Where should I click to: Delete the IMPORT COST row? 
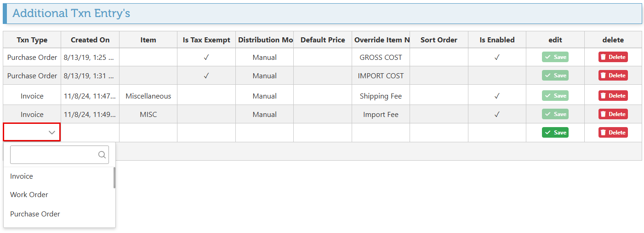pos(613,76)
